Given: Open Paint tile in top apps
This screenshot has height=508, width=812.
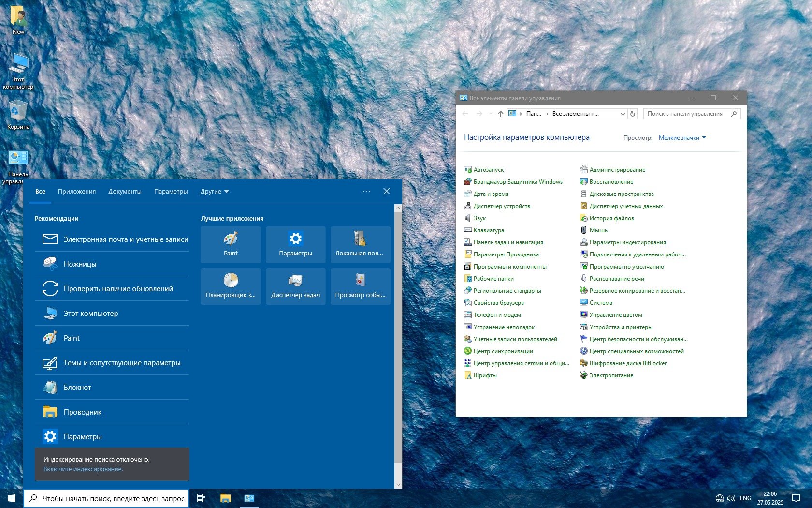Looking at the screenshot, I should 231,244.
